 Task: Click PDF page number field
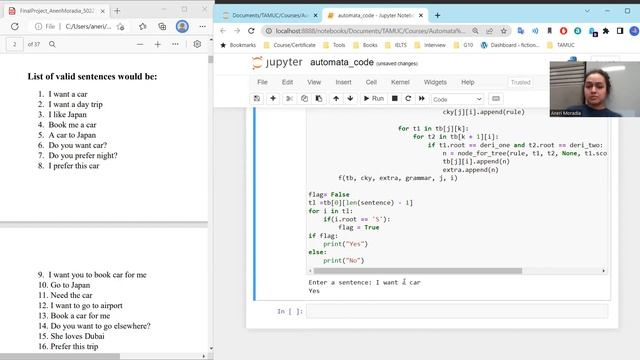coord(15,44)
